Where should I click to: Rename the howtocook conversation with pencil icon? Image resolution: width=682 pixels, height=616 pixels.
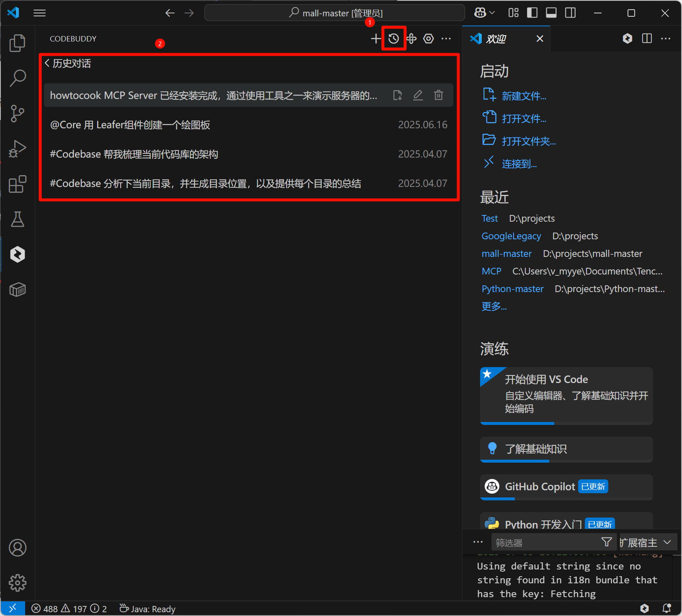pos(418,95)
